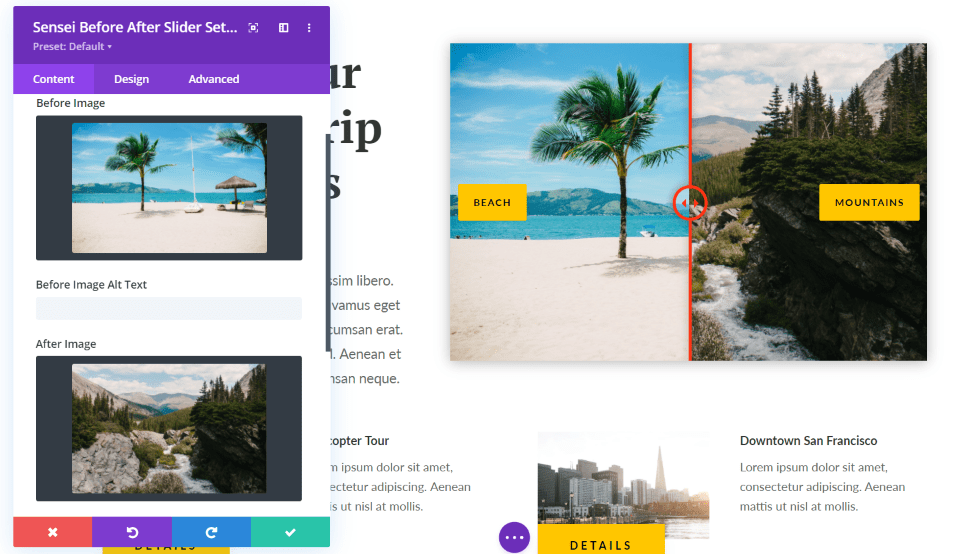The image size is (960, 554).
Task: Click the blue redo arrow button
Action: [x=211, y=532]
